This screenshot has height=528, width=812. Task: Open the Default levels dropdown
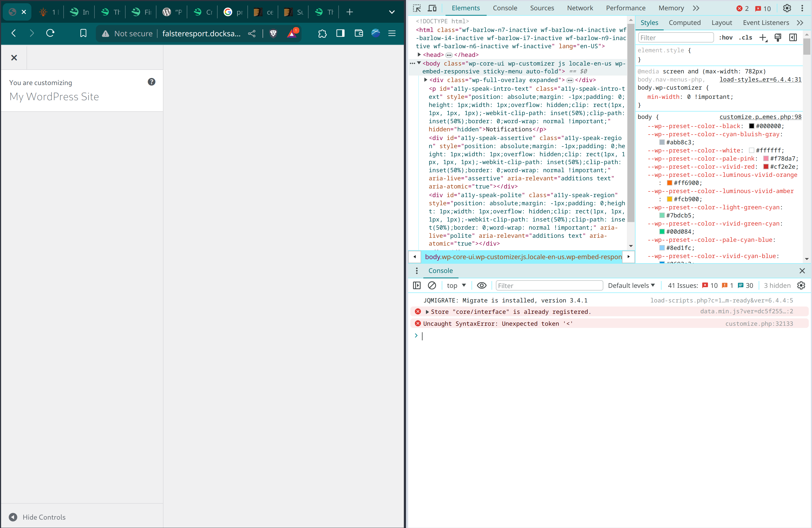(631, 285)
